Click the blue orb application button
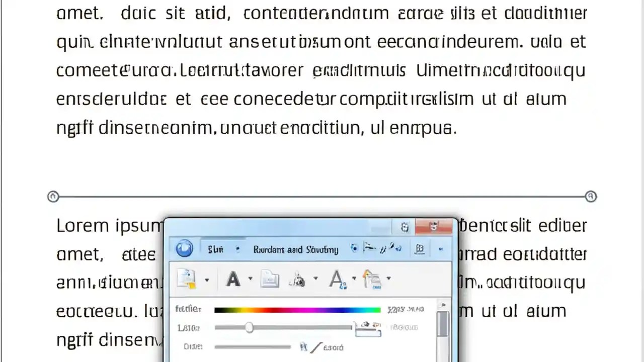This screenshot has width=644, height=362. 184,248
